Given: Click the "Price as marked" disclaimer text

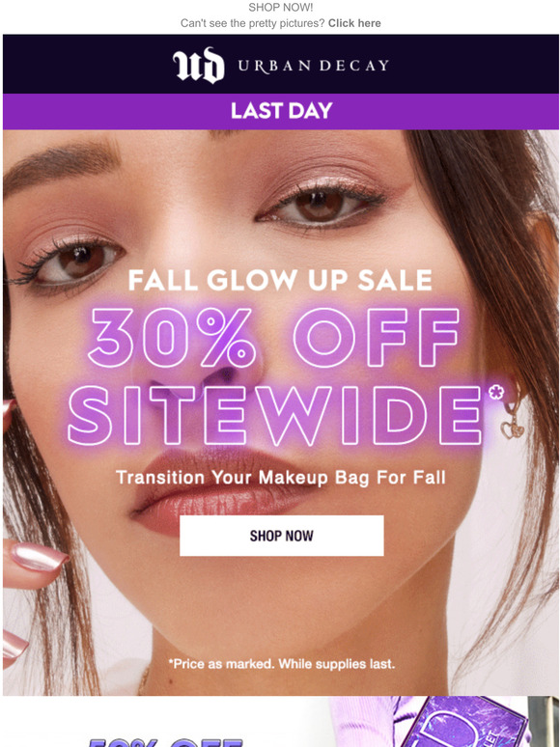Looking at the screenshot, I should (x=281, y=664).
